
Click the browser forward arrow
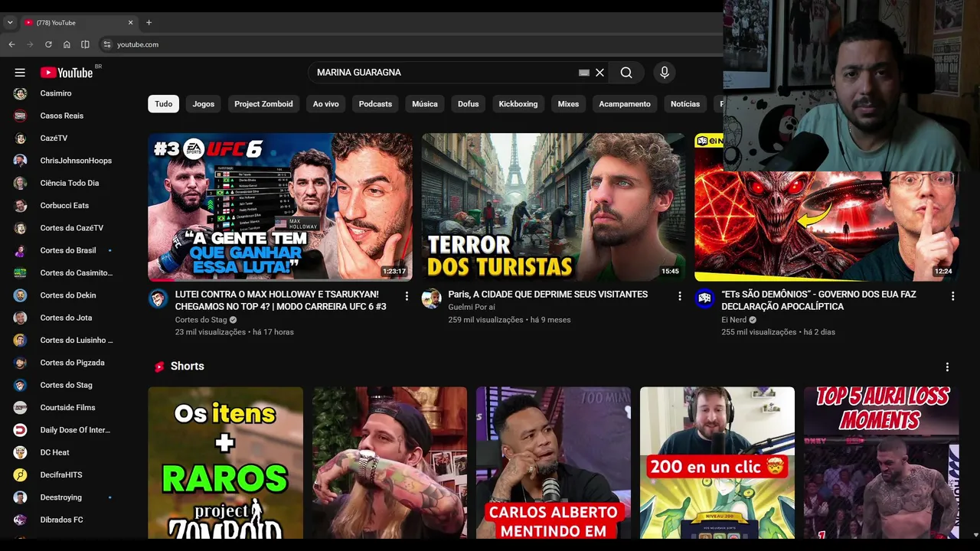point(30,44)
